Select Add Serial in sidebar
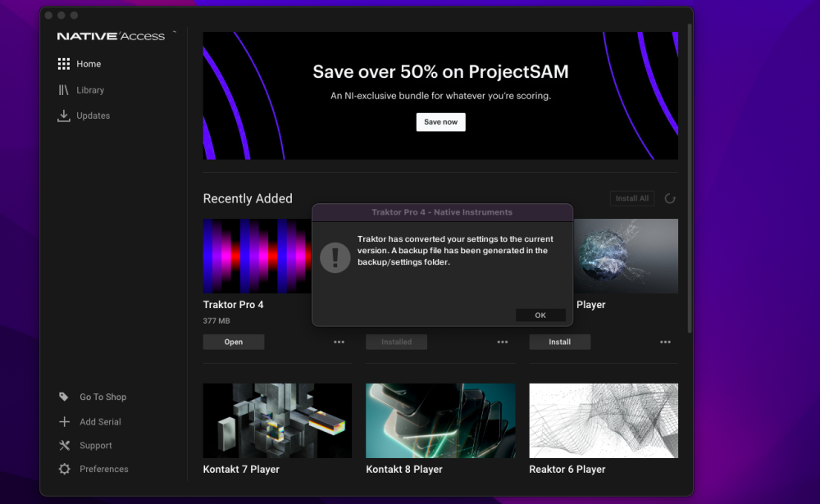This screenshot has width=820, height=504. [100, 421]
